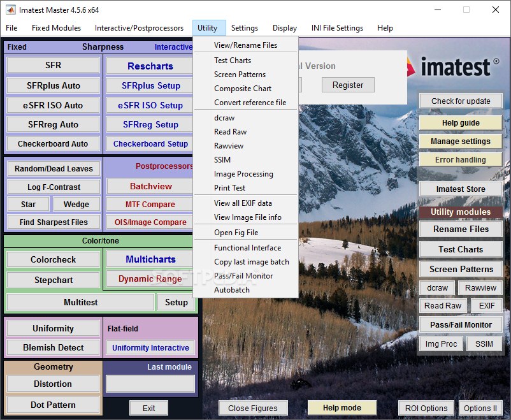Open Colorcheck module

pos(53,259)
